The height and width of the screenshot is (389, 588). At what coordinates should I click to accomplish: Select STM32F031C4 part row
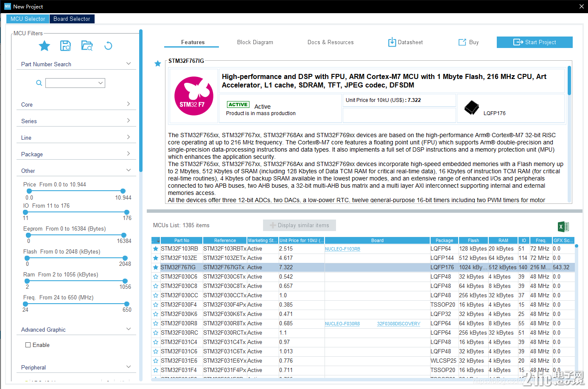363,342
